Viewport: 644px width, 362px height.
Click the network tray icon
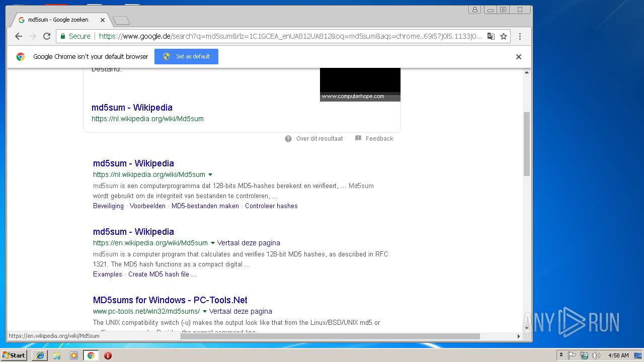click(584, 355)
